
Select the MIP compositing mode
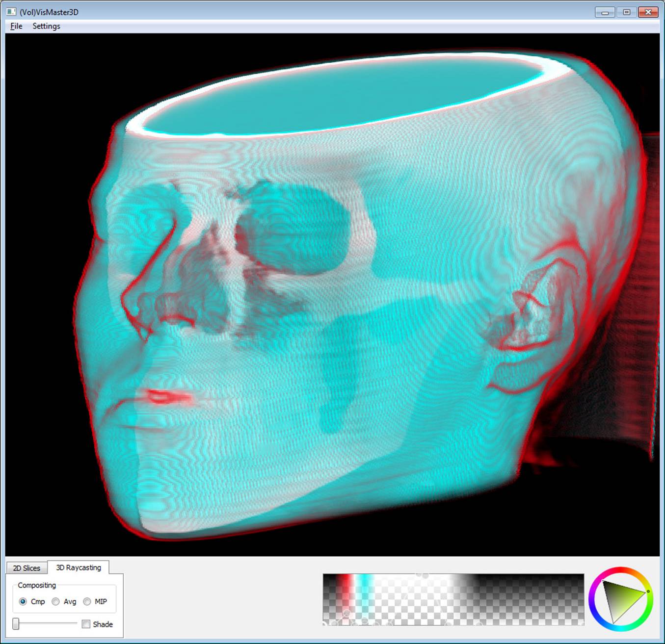(87, 602)
